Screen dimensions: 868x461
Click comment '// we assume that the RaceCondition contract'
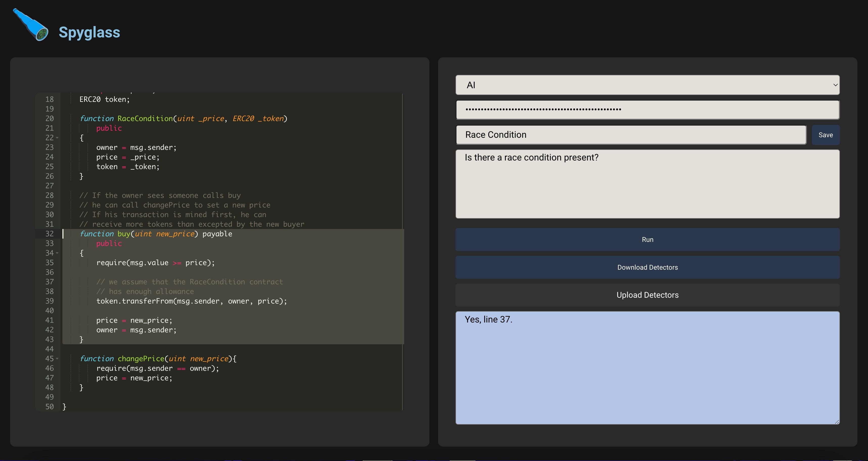coord(190,282)
